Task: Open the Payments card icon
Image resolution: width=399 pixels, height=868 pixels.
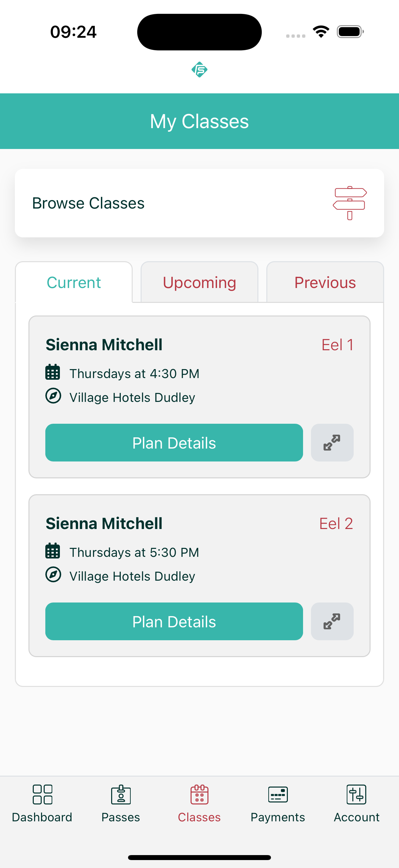Action: point(278,794)
